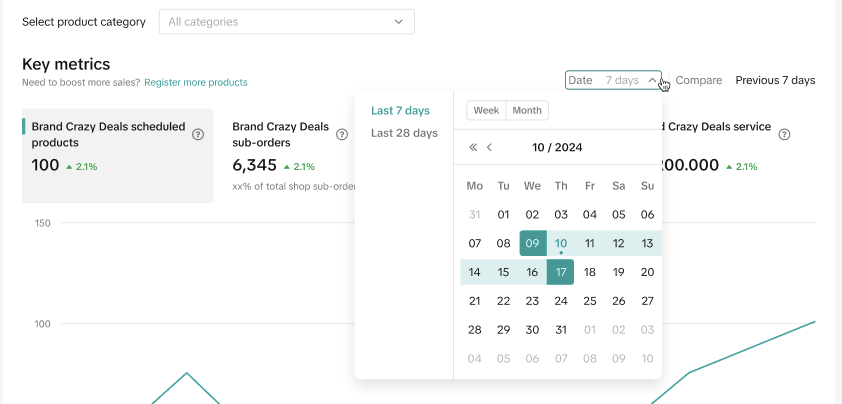This screenshot has height=404, width=842.
Task: Pick October 31 in calendar
Action: click(561, 330)
